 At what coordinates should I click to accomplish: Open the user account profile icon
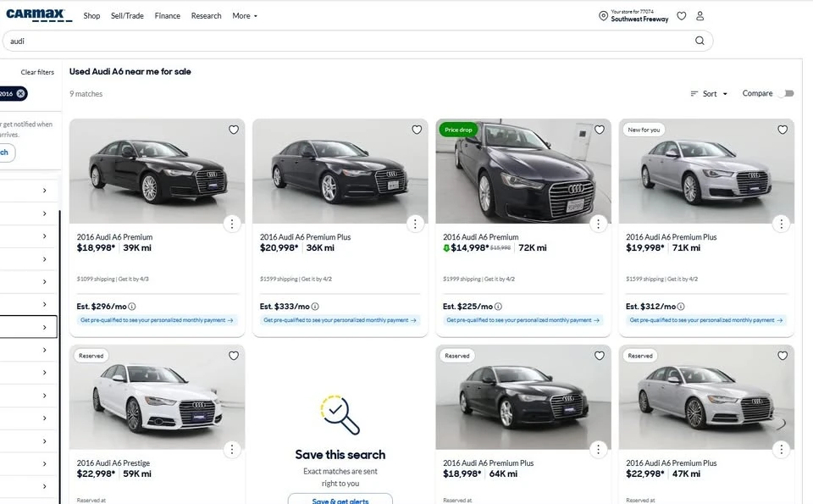700,16
